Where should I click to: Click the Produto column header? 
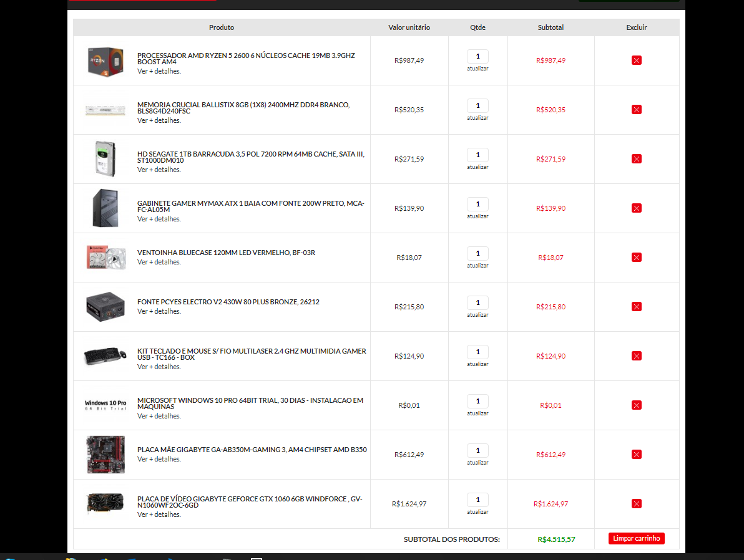coord(222,27)
